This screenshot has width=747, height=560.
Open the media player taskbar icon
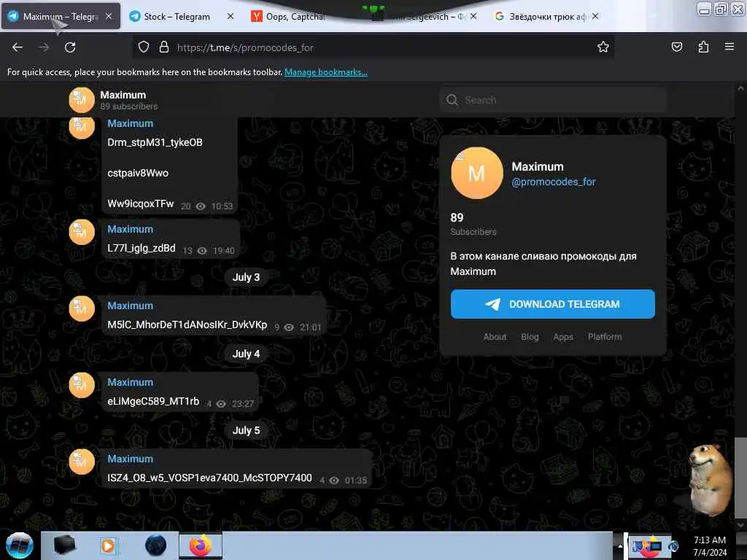pos(108,545)
